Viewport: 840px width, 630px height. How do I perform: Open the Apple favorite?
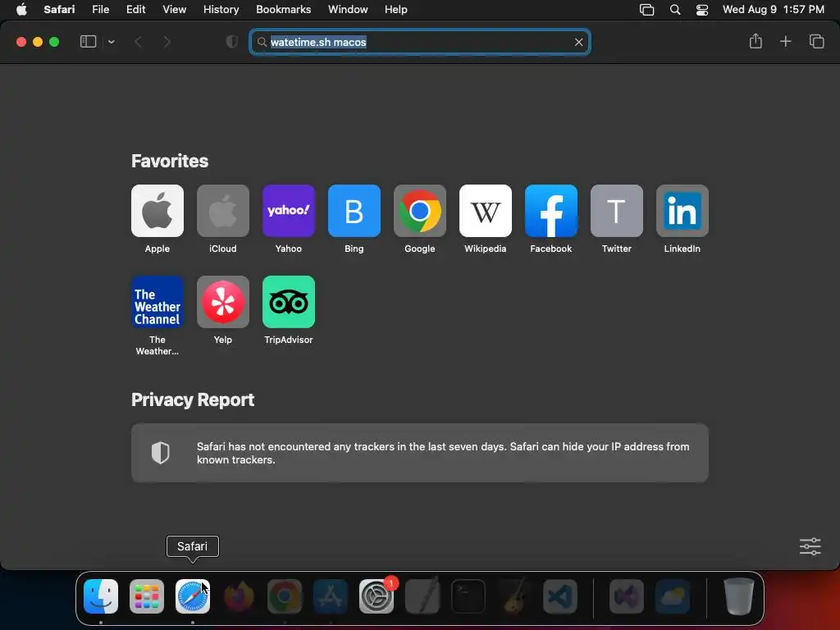pos(157,211)
